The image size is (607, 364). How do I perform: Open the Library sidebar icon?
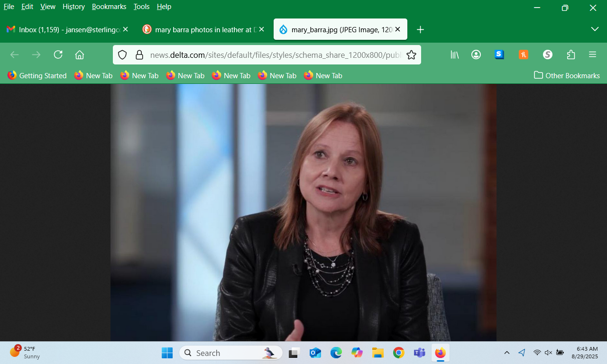point(454,55)
